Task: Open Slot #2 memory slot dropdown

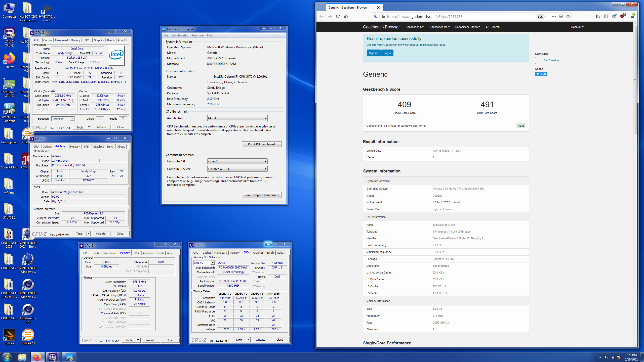Action: tap(204, 263)
